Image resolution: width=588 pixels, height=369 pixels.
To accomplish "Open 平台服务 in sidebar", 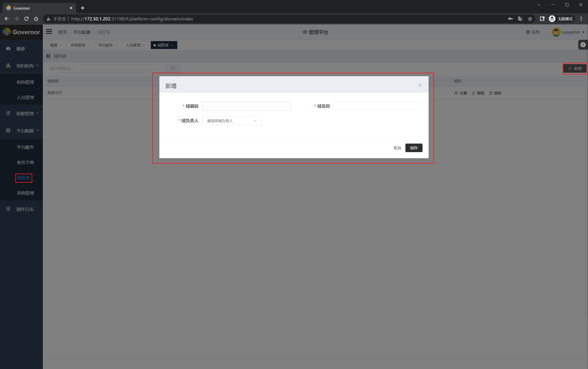I will click(x=25, y=147).
